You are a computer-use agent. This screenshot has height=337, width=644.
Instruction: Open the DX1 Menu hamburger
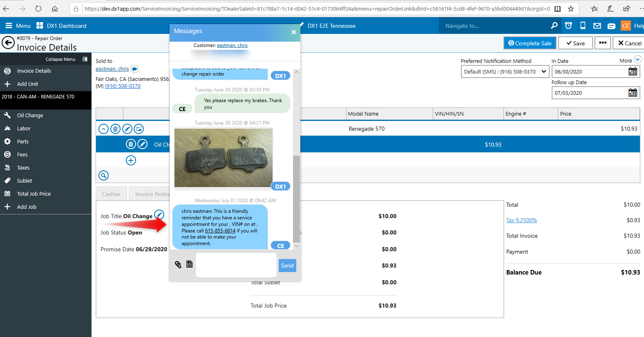pos(18,26)
